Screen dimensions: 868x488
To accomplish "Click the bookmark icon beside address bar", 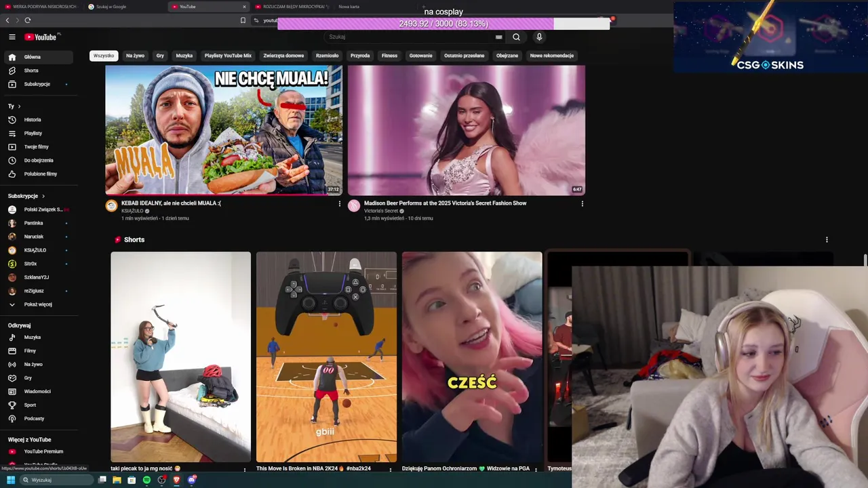I will [x=243, y=20].
